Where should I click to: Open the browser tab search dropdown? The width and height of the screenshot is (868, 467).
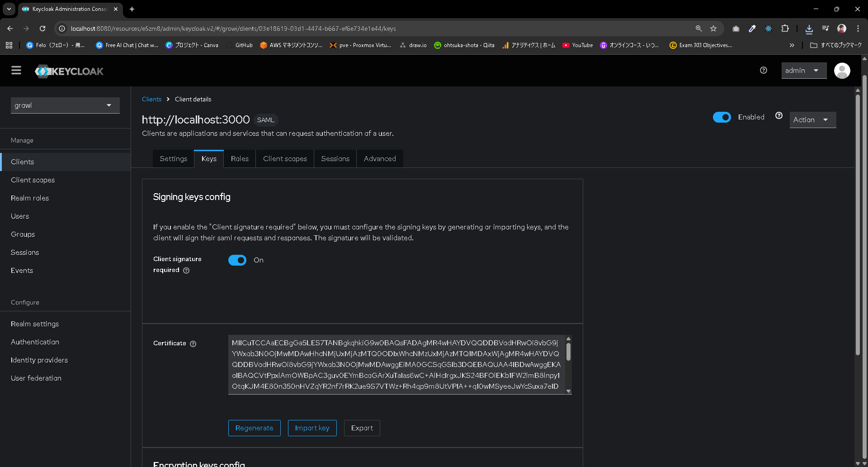tap(9, 9)
